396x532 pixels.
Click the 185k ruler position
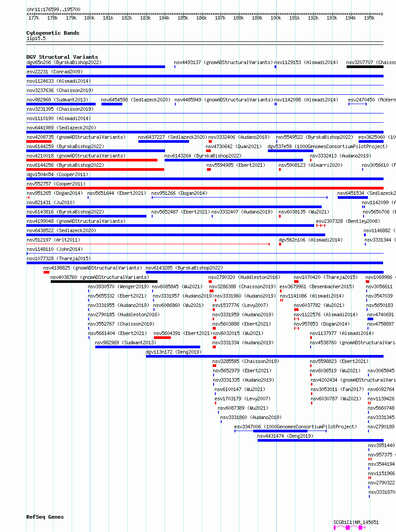pos(182,18)
